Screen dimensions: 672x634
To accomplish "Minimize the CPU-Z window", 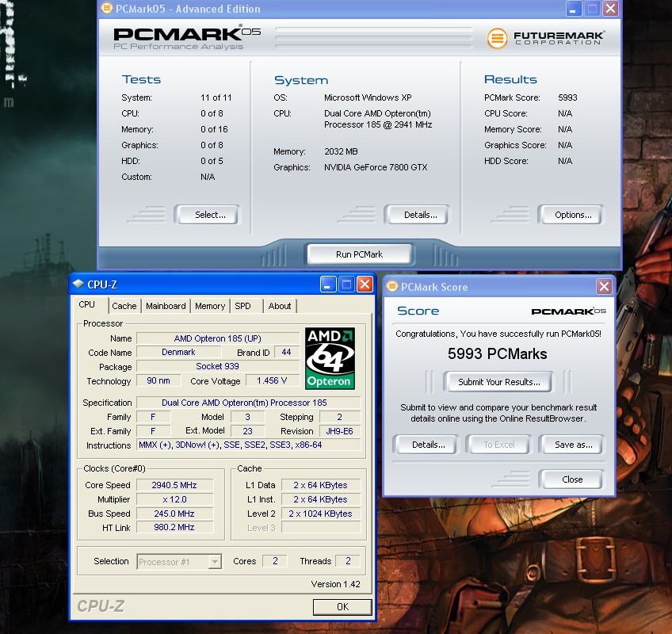I will 328,285.
